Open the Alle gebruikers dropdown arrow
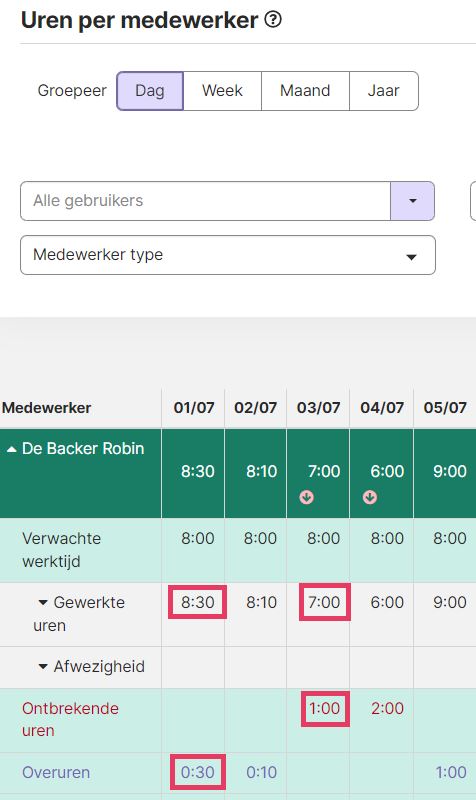 pos(412,201)
